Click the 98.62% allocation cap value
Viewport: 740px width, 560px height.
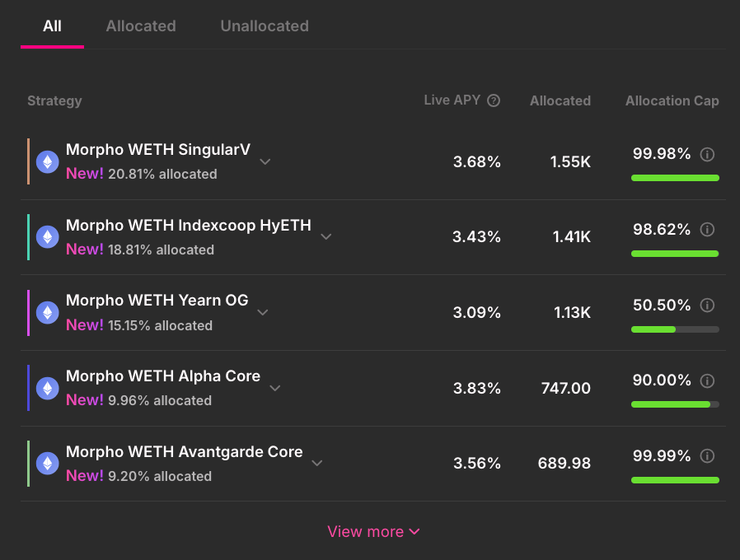(x=661, y=229)
